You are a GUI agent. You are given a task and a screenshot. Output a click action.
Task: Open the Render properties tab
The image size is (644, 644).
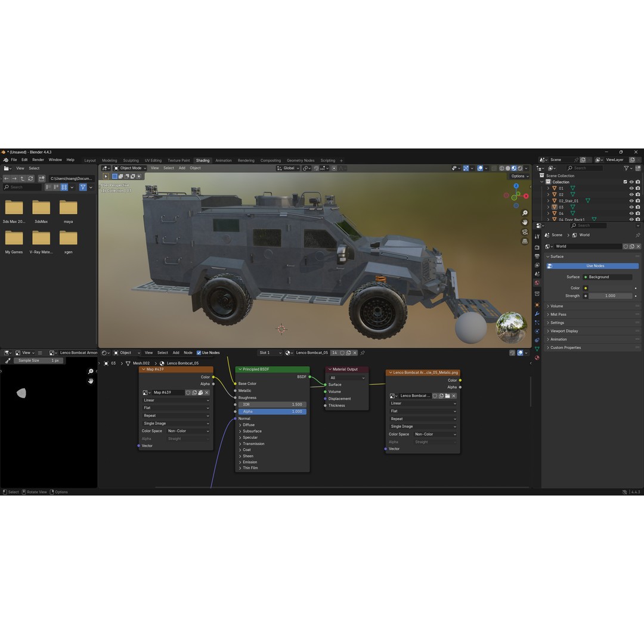(x=537, y=247)
